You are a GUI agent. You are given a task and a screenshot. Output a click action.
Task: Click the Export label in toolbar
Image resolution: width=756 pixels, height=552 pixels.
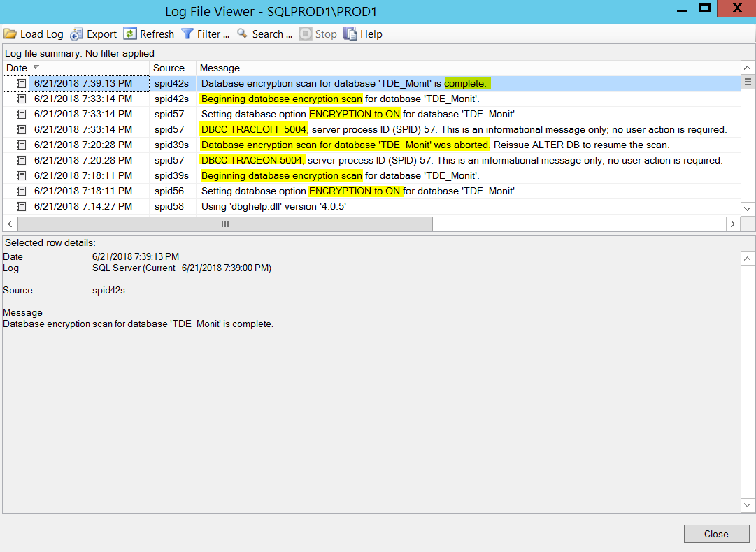pyautogui.click(x=101, y=34)
